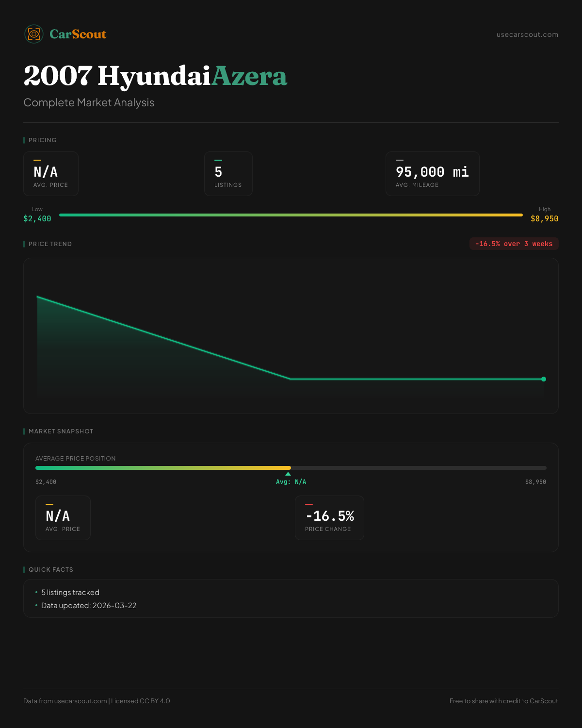Click the CarScout brand name text
This screenshot has height=728, width=582.
point(78,34)
